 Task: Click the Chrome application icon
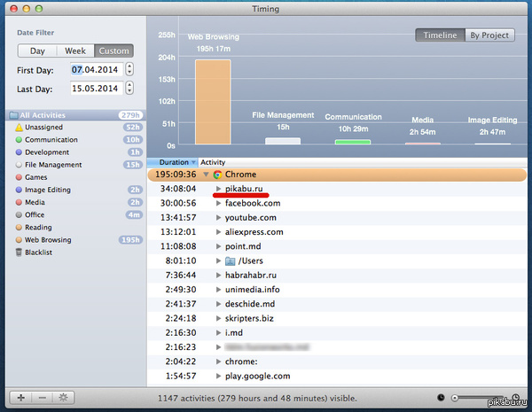pos(216,175)
